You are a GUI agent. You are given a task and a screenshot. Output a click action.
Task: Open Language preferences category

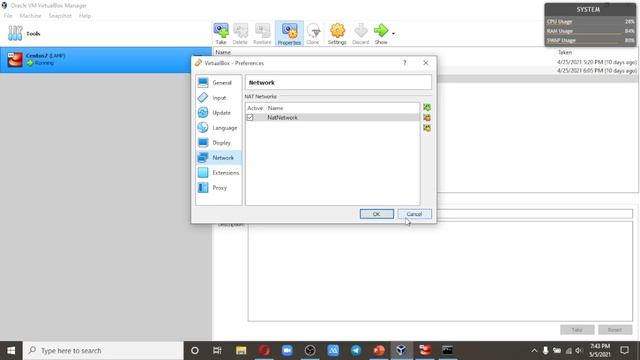click(x=218, y=128)
